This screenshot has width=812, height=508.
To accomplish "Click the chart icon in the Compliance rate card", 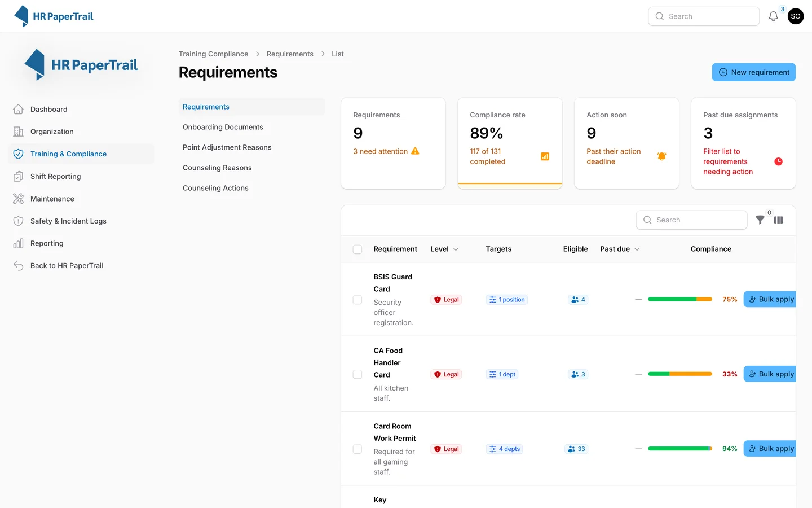I will 545,156.
